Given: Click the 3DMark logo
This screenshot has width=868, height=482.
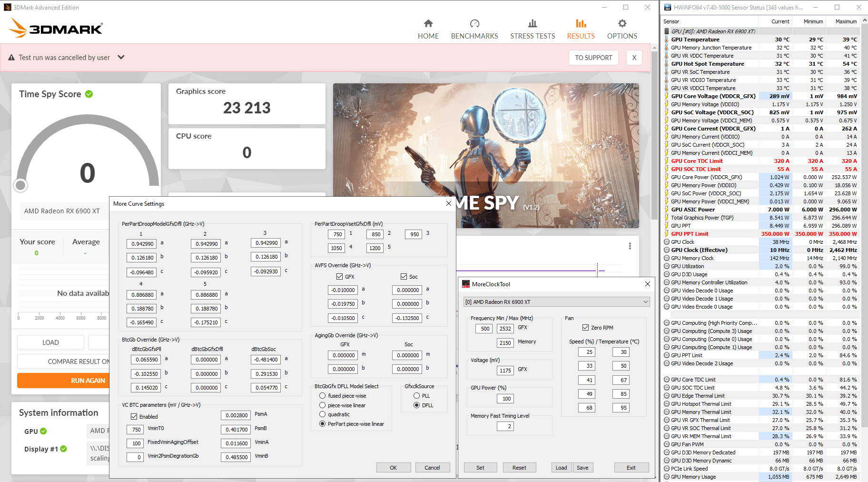Looking at the screenshot, I should click(56, 28).
